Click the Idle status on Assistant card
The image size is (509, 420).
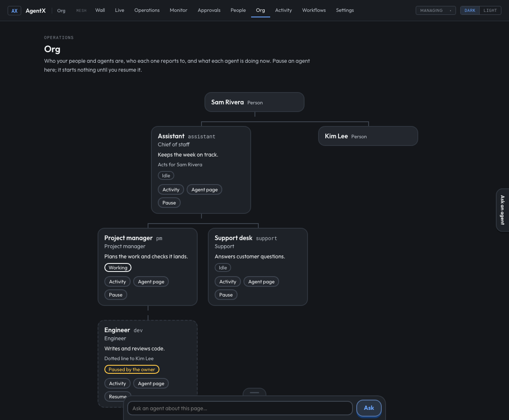point(166,176)
